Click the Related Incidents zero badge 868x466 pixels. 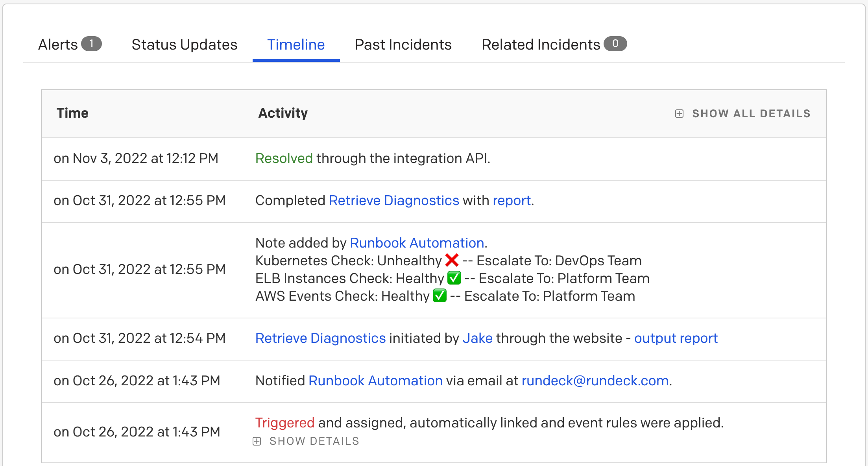click(x=615, y=44)
